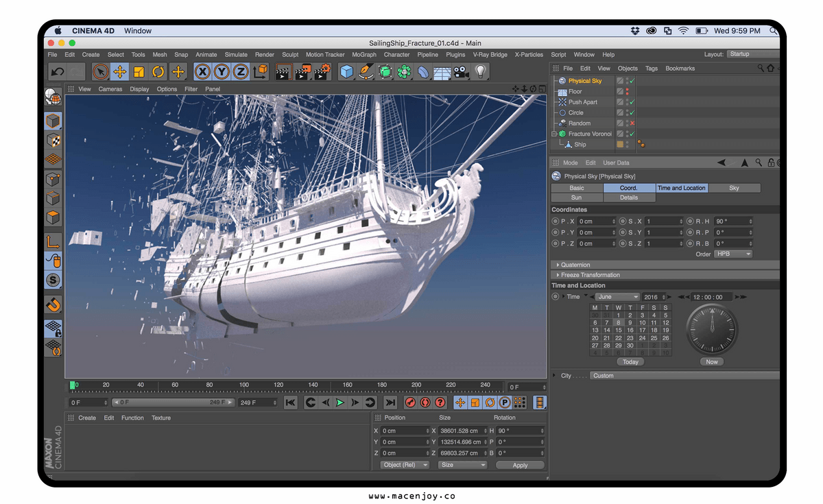Open Keyframe Selection question-mark button
This screenshot has width=823, height=504.
(440, 403)
